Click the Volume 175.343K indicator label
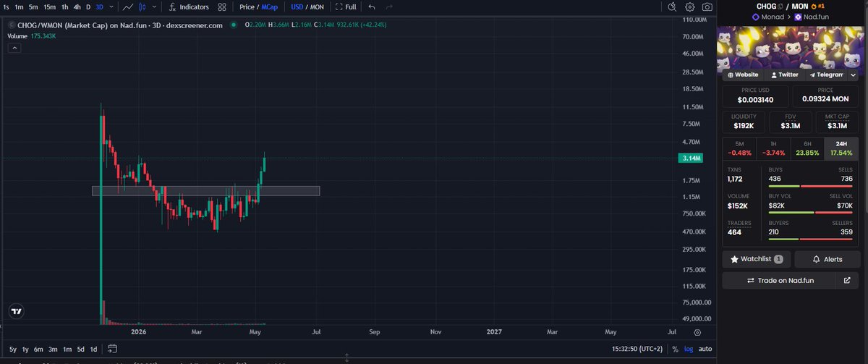Screen dimensions: 868x364 pos(33,35)
